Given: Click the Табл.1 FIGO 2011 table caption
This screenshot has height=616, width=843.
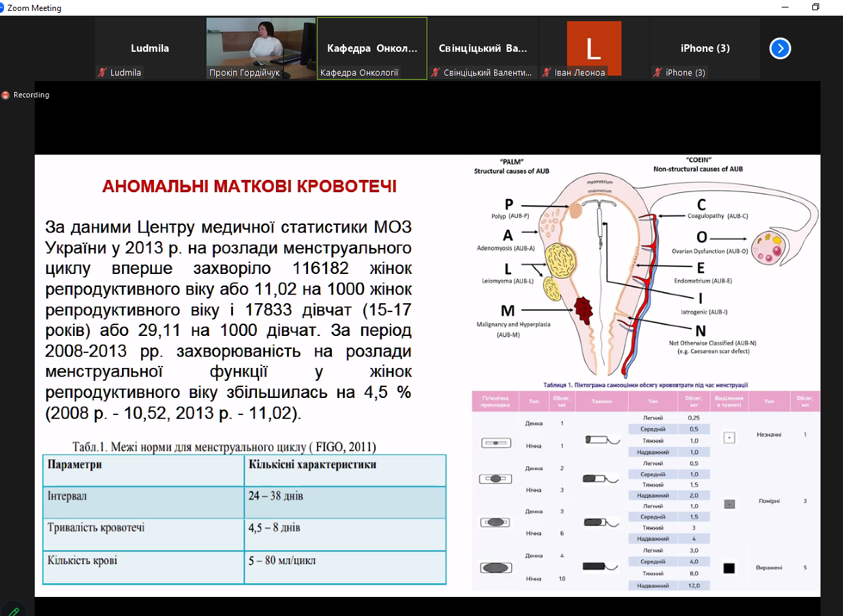Looking at the screenshot, I should pyautogui.click(x=224, y=447).
